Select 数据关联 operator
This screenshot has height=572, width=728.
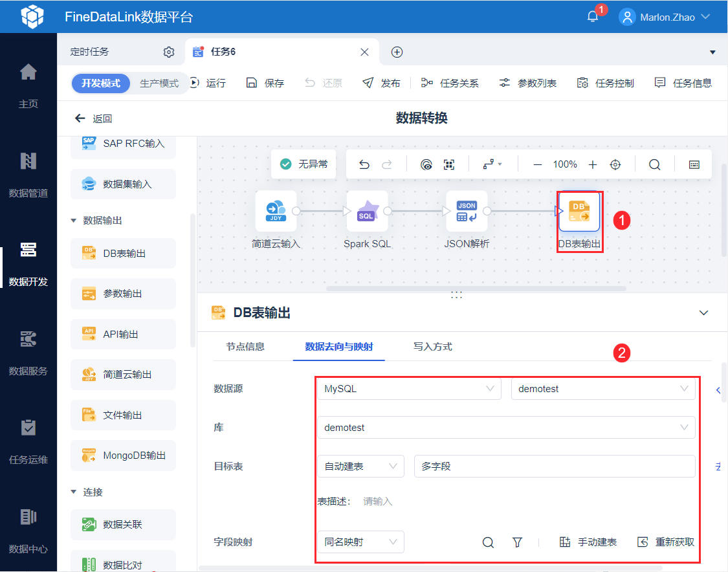[123, 525]
